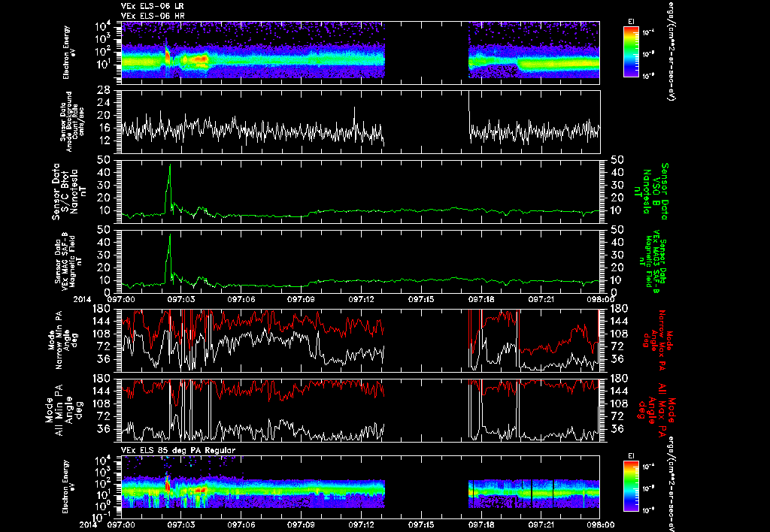Click the '12' tick on the count rate axis
This screenshot has width=770, height=532.
point(104,141)
